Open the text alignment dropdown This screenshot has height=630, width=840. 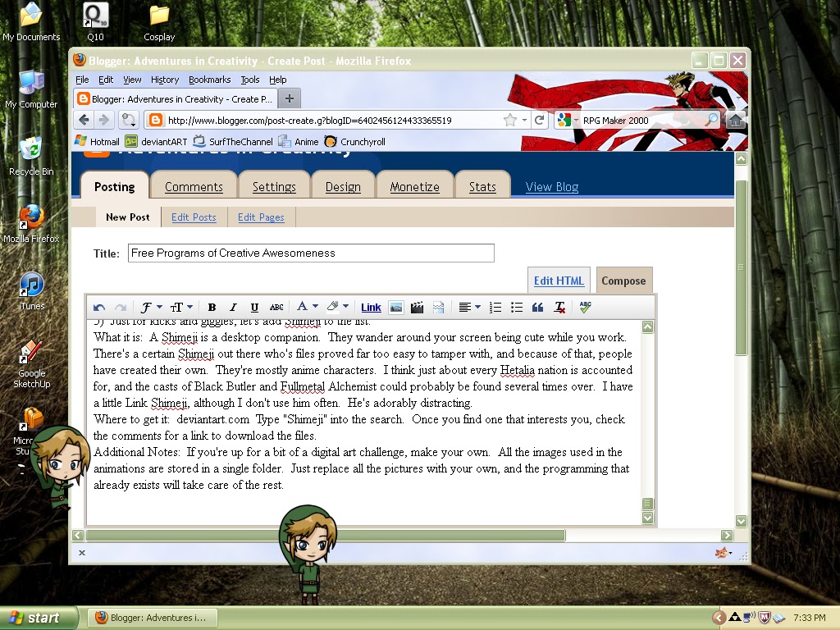(x=469, y=308)
